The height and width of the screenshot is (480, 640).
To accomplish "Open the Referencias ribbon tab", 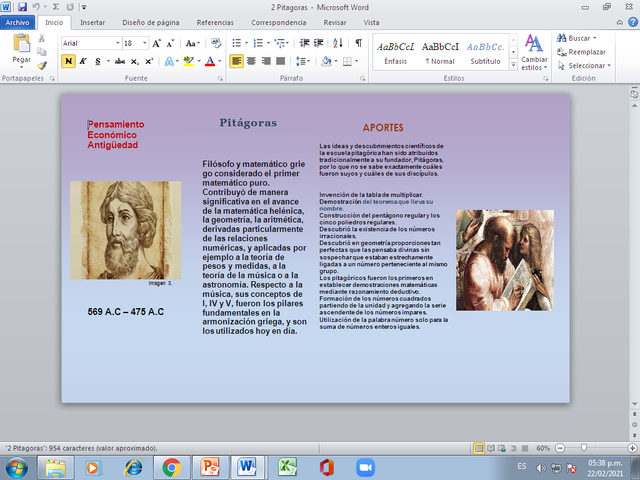I will [x=216, y=20].
